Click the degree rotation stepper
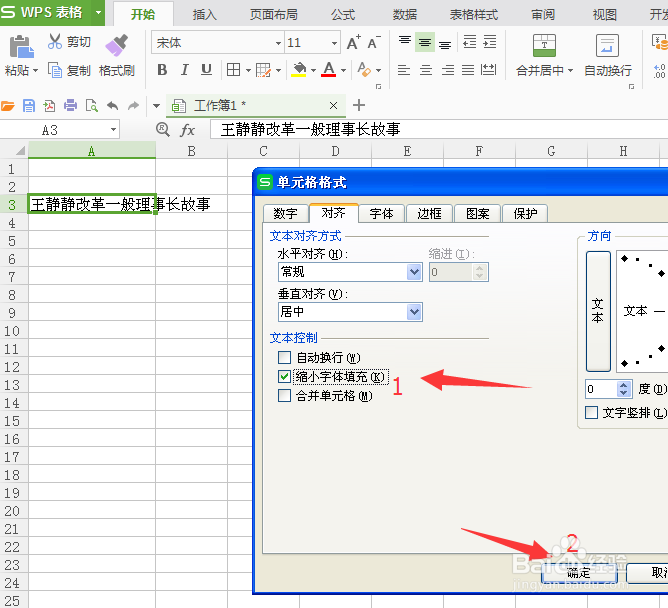The width and height of the screenshot is (668, 608). click(x=624, y=389)
